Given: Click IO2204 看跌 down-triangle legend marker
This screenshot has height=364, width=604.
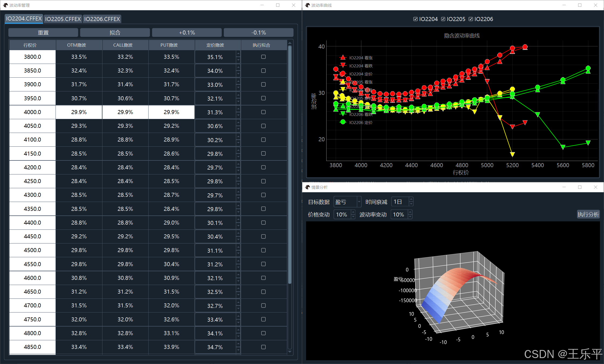Looking at the screenshot, I should tap(343, 65).
